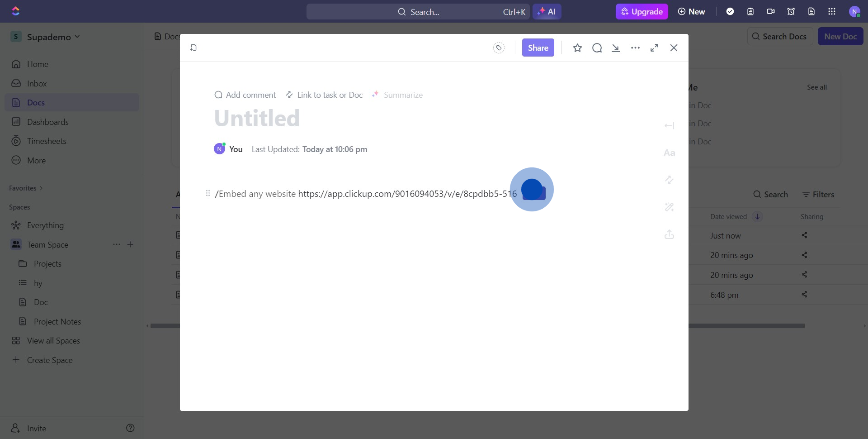Click the doc tags icon
This screenshot has height=439, width=868.
point(499,48)
